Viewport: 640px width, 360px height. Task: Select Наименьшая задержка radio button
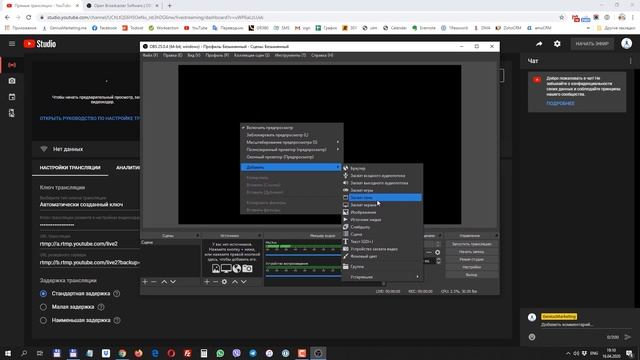43,320
